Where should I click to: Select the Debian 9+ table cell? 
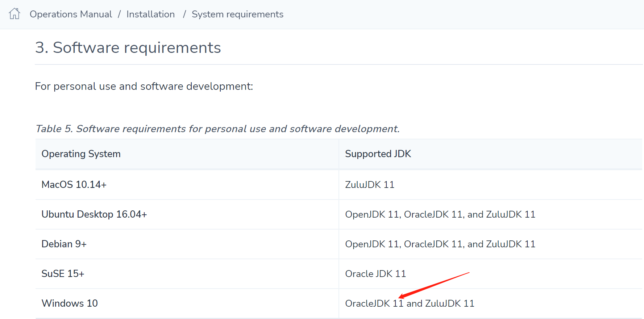click(x=64, y=244)
